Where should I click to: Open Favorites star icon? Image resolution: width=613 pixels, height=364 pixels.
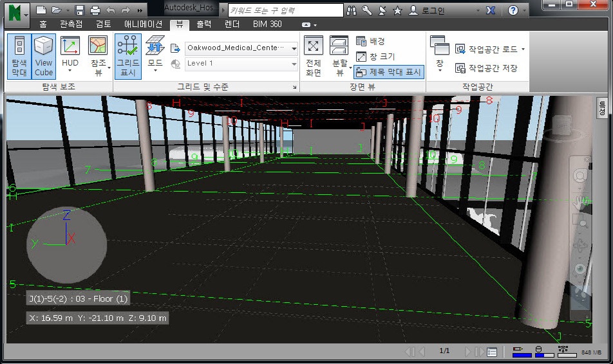coord(397,10)
